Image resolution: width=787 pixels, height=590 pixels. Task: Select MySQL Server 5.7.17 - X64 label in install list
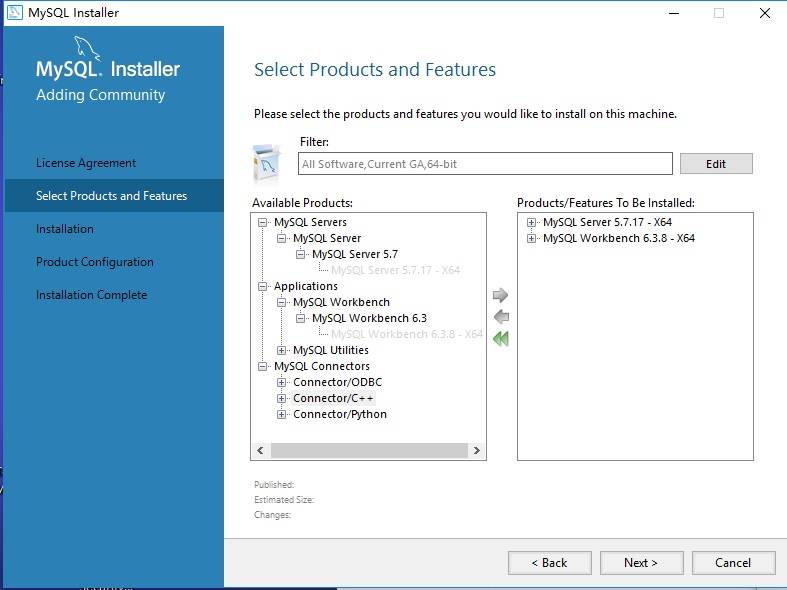pos(607,222)
